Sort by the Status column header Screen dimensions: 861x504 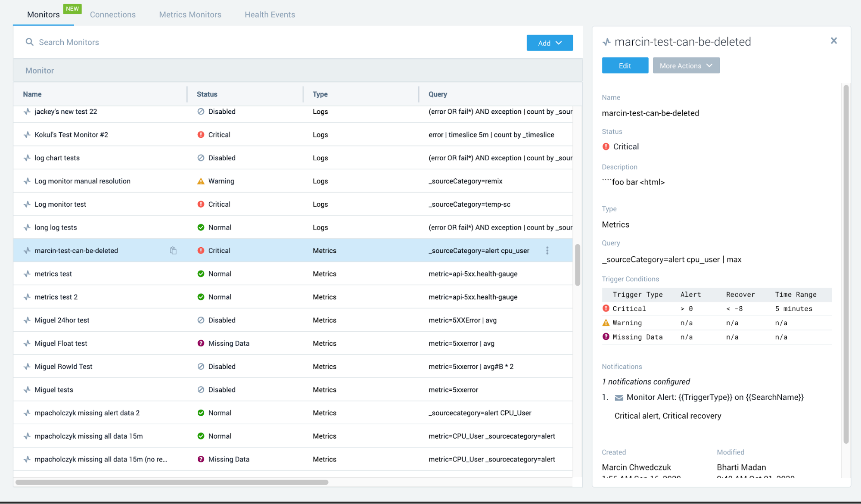pos(207,94)
